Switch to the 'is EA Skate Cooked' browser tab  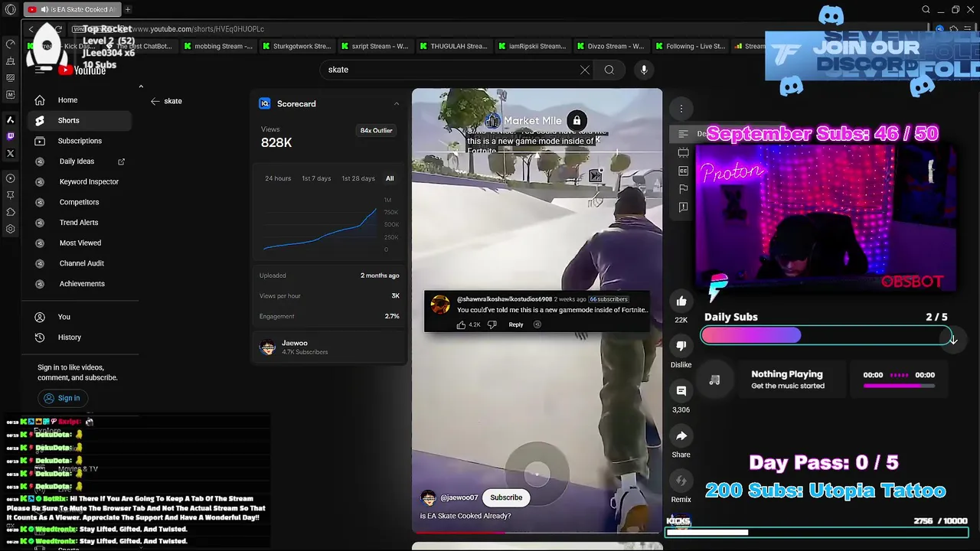(71, 9)
